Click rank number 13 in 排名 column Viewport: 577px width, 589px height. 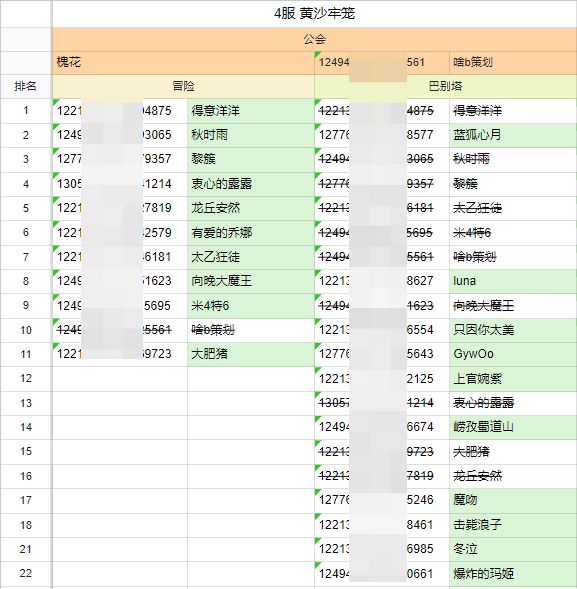coord(26,403)
